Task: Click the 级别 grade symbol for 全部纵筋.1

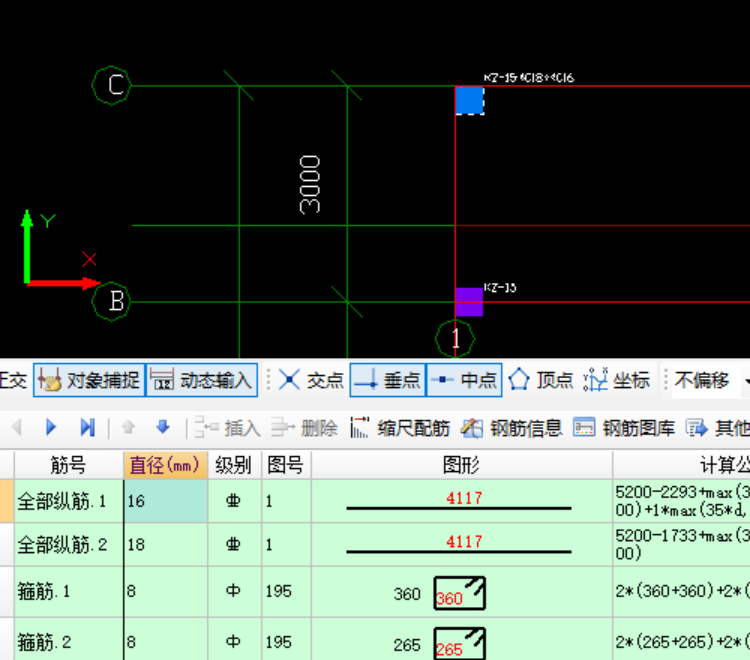Action: (x=233, y=501)
